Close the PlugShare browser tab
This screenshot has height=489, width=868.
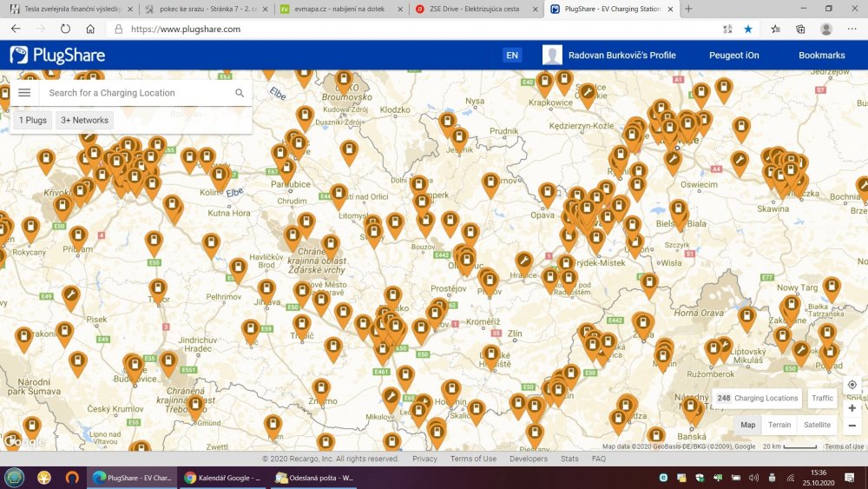670,9
